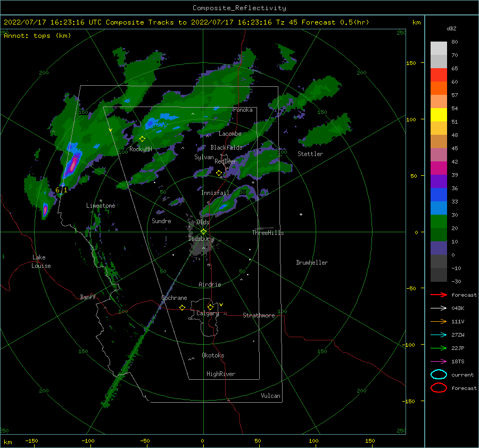Click the Didsbury town label
Image resolution: width=479 pixels, height=448 pixels.
(201, 239)
